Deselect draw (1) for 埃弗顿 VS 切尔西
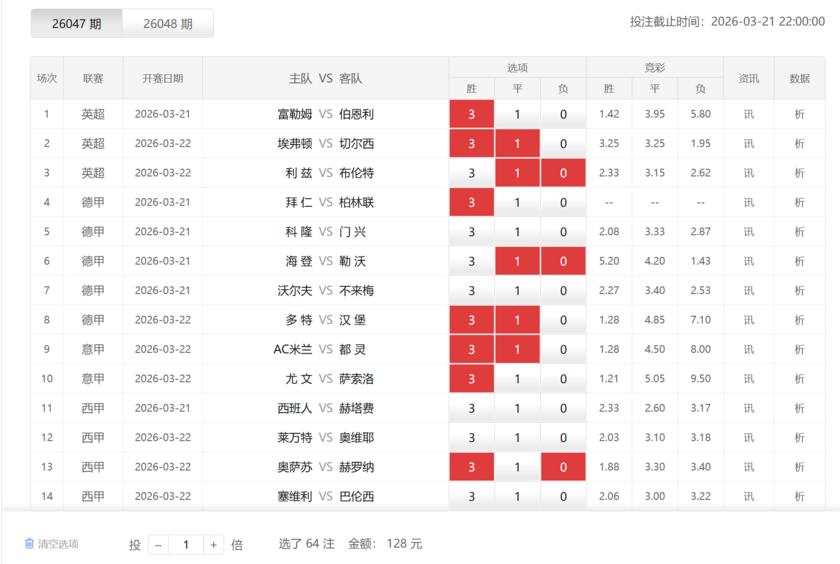The width and height of the screenshot is (840, 564). click(517, 144)
